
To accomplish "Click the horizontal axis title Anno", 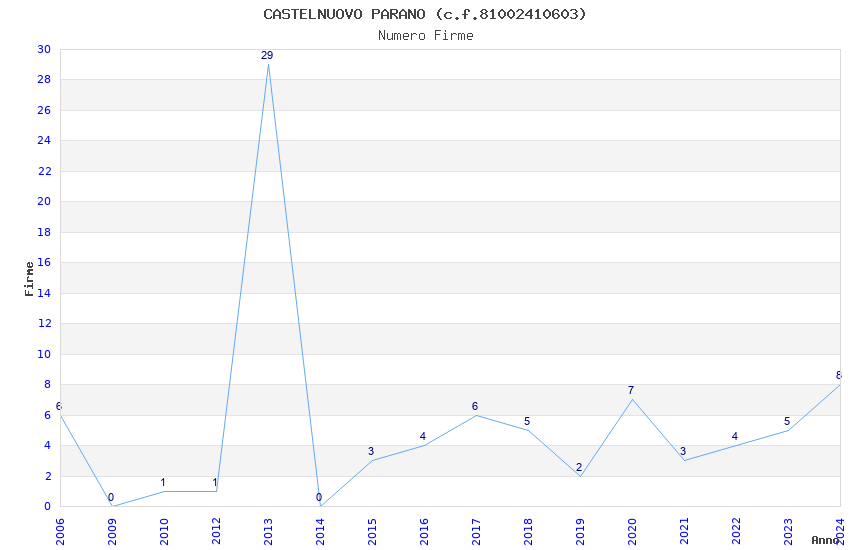I will point(825,540).
